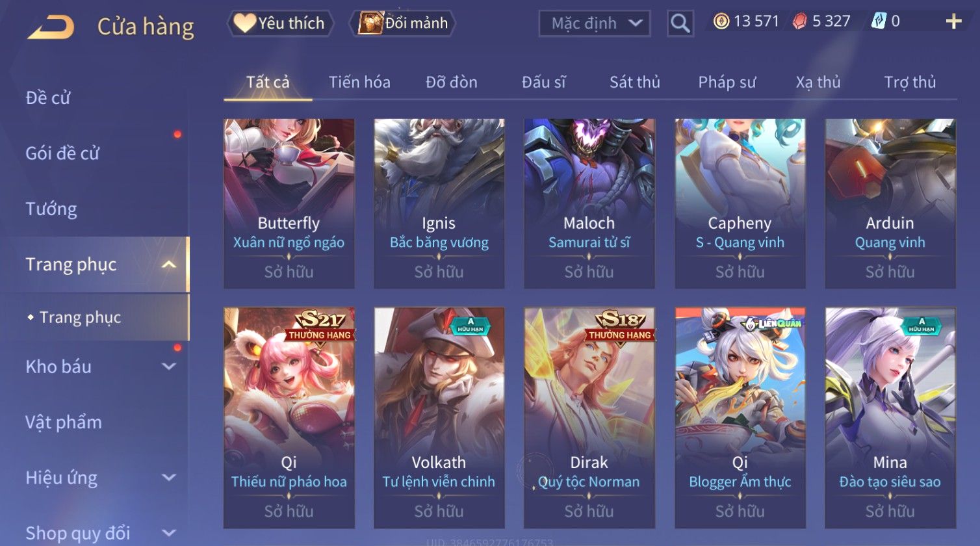Viewport: 980px width, 546px height.
Task: Open the Mặc định sort dropdown
Action: (595, 23)
